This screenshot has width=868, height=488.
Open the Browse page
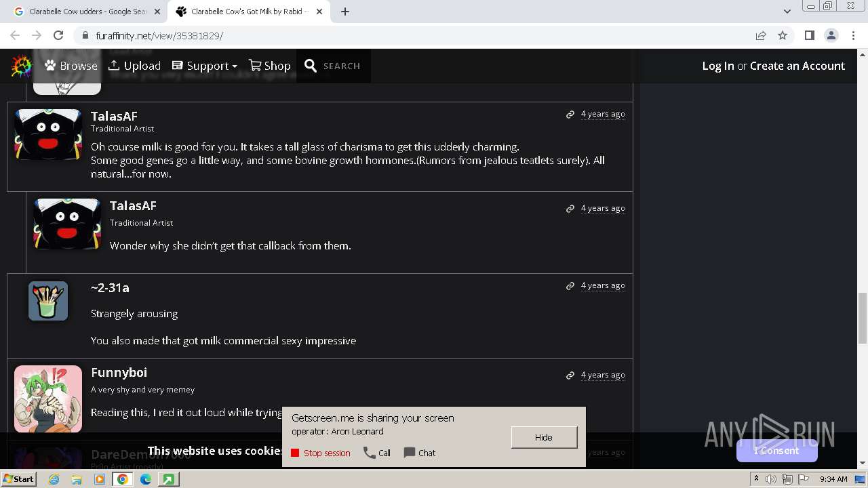tap(71, 66)
